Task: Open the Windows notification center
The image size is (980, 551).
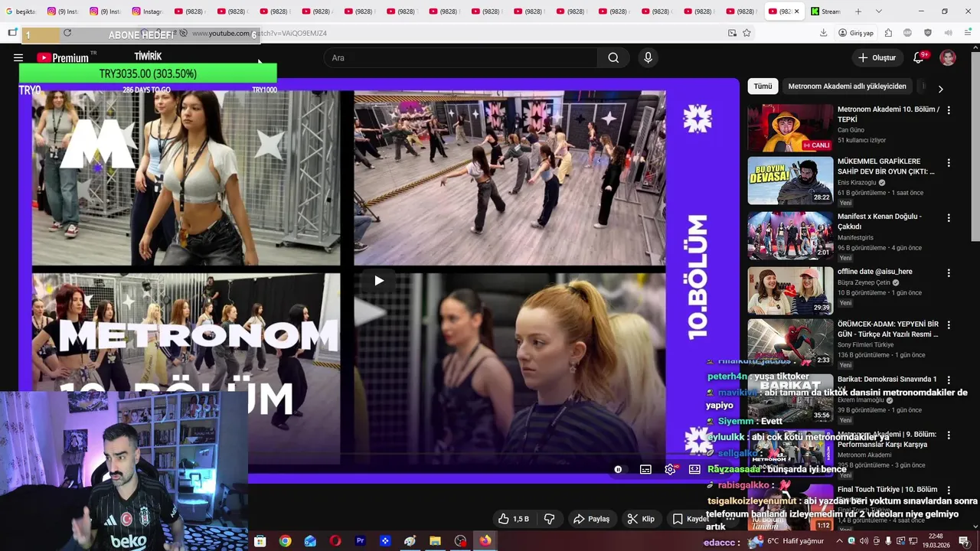Action: [964, 541]
